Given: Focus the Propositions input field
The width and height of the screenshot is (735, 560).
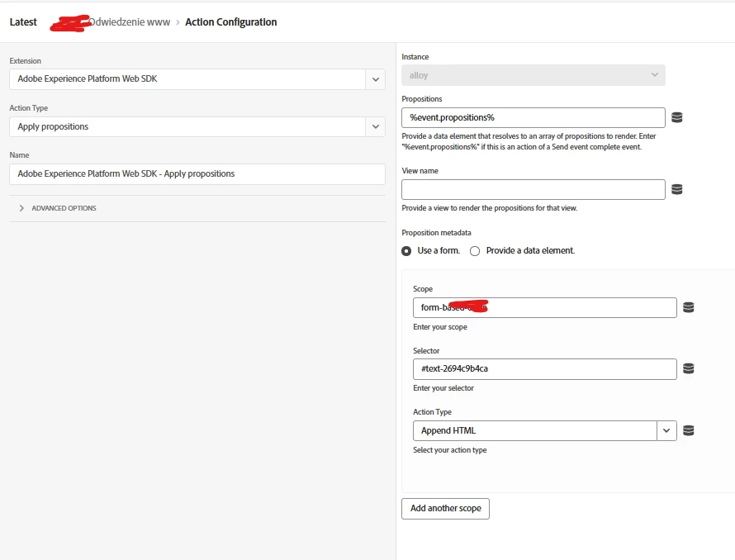Looking at the screenshot, I should coord(533,118).
